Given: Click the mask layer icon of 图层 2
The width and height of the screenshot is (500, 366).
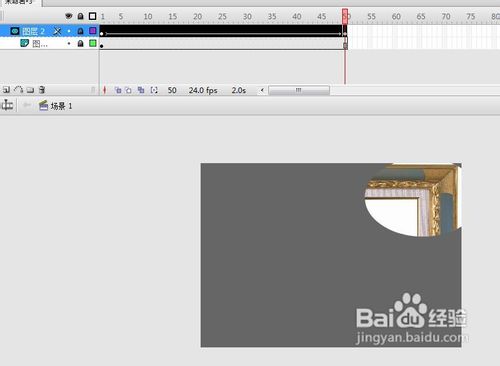Looking at the screenshot, I should pyautogui.click(x=15, y=31).
